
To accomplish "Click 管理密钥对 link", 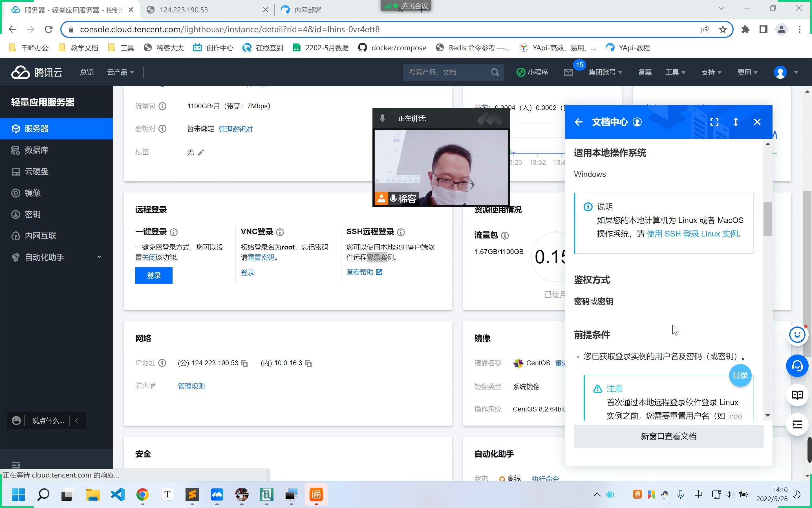I will [x=235, y=129].
